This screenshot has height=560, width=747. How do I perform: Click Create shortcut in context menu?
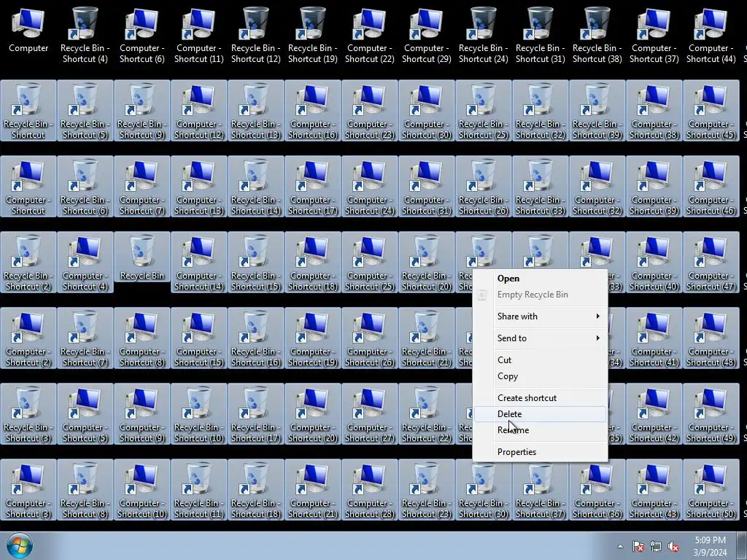coord(541,398)
